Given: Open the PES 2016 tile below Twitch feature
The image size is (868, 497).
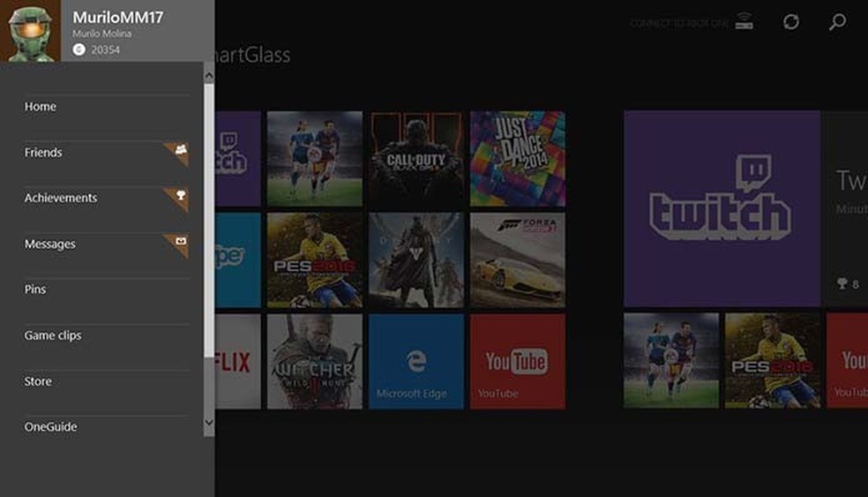Looking at the screenshot, I should [x=773, y=360].
